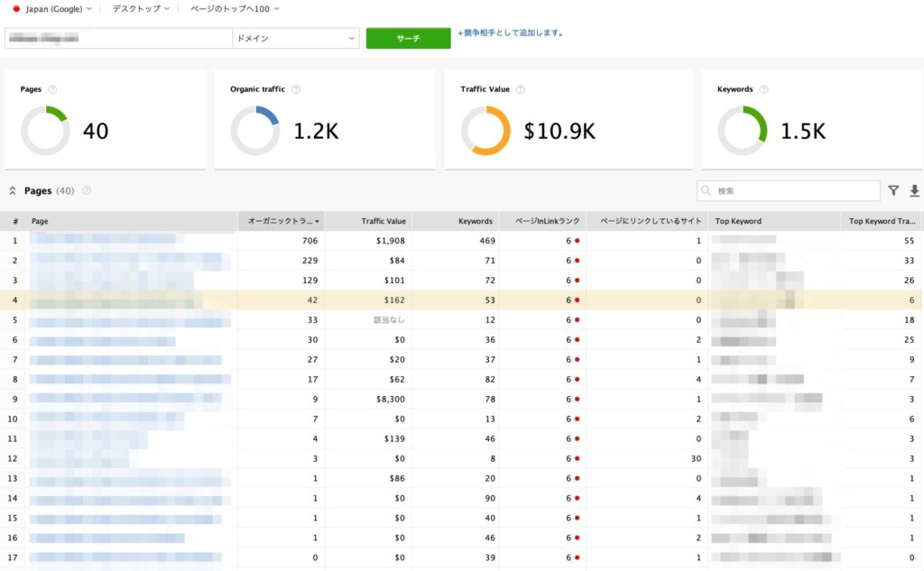The height and width of the screenshot is (571, 924).
Task: Click the organic traffic value 129
Action: pos(310,281)
